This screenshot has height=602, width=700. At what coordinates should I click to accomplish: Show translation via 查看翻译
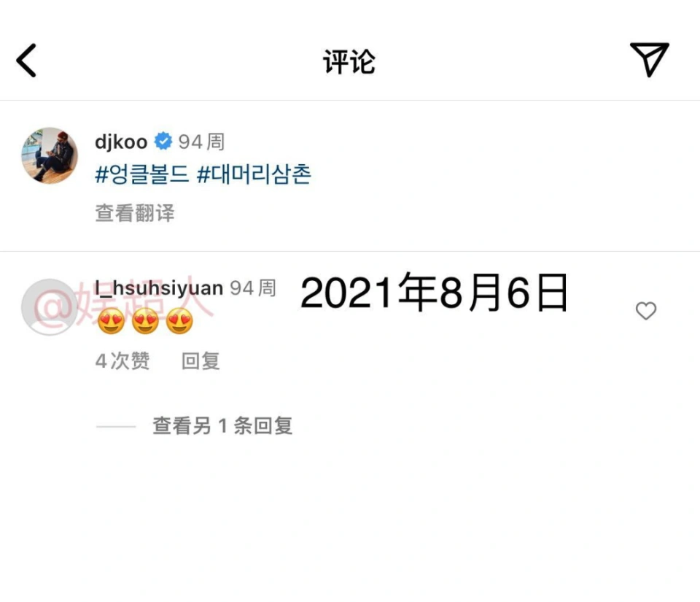(135, 213)
